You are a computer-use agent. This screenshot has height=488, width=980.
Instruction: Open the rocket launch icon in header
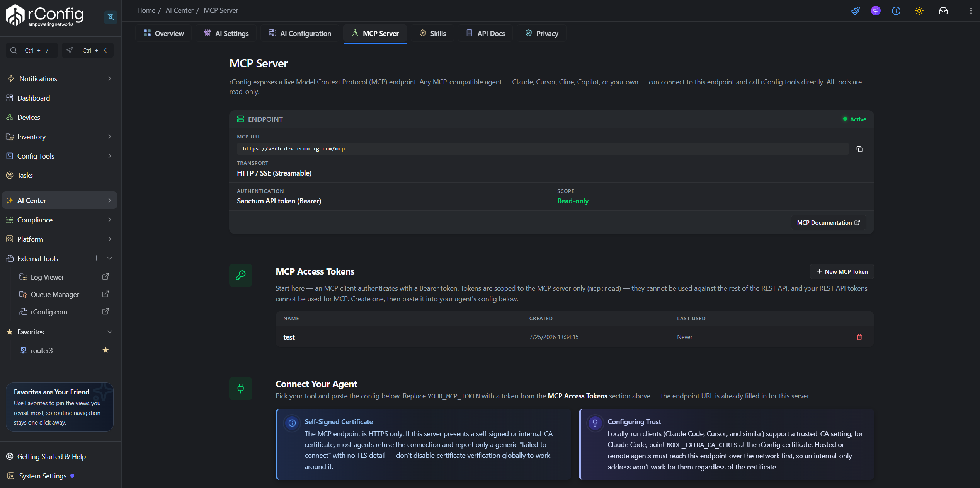point(856,11)
